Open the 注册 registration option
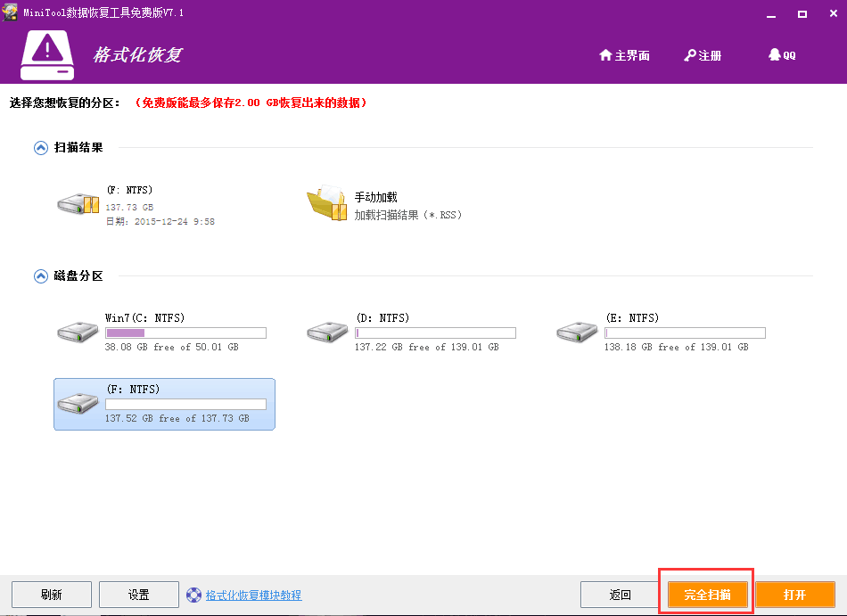 coord(703,55)
